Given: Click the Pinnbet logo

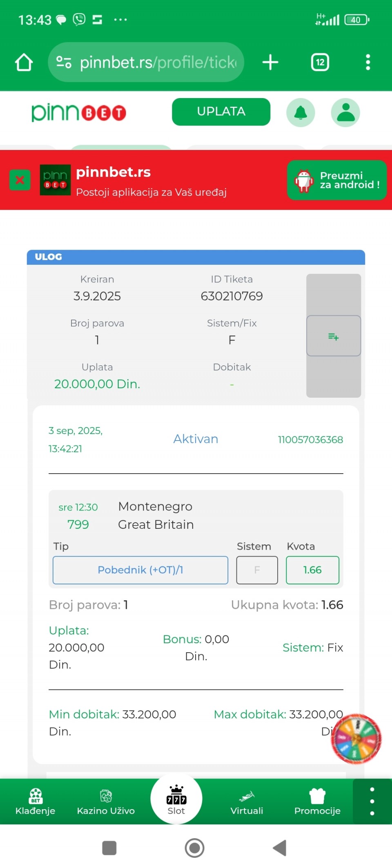Looking at the screenshot, I should click(79, 113).
